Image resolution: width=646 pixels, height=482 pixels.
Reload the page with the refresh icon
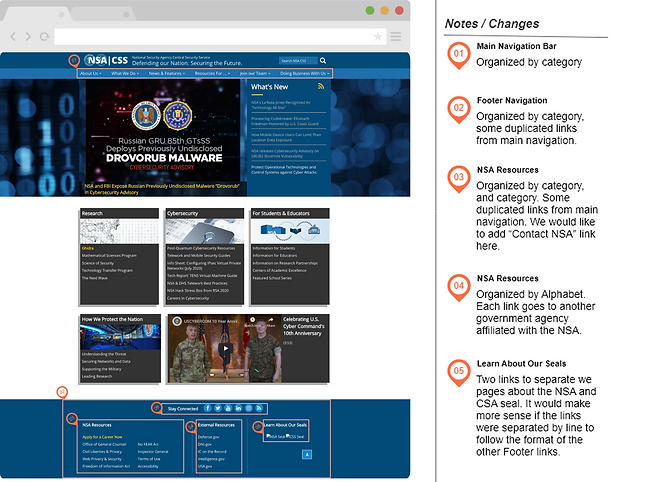coord(44,37)
